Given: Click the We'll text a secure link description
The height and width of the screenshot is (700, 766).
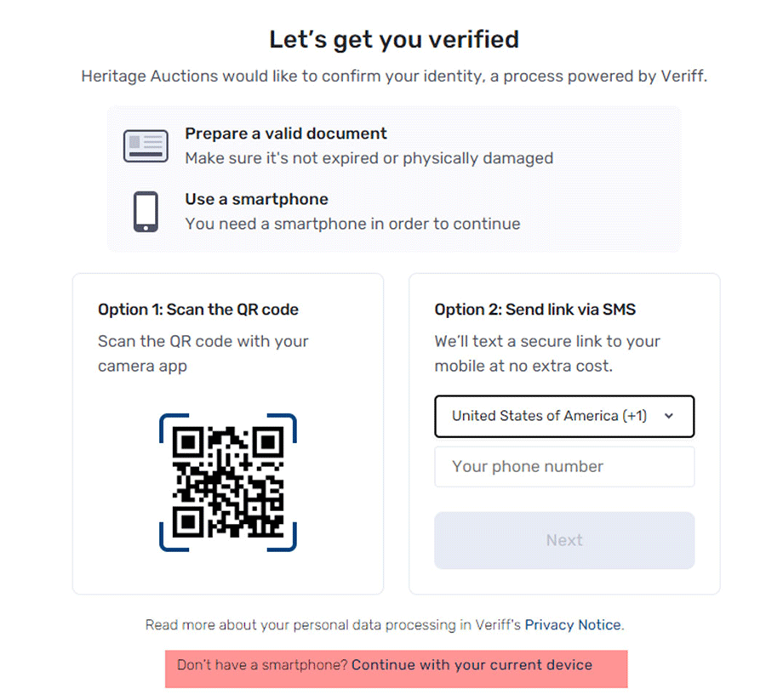Looking at the screenshot, I should click(x=547, y=354).
